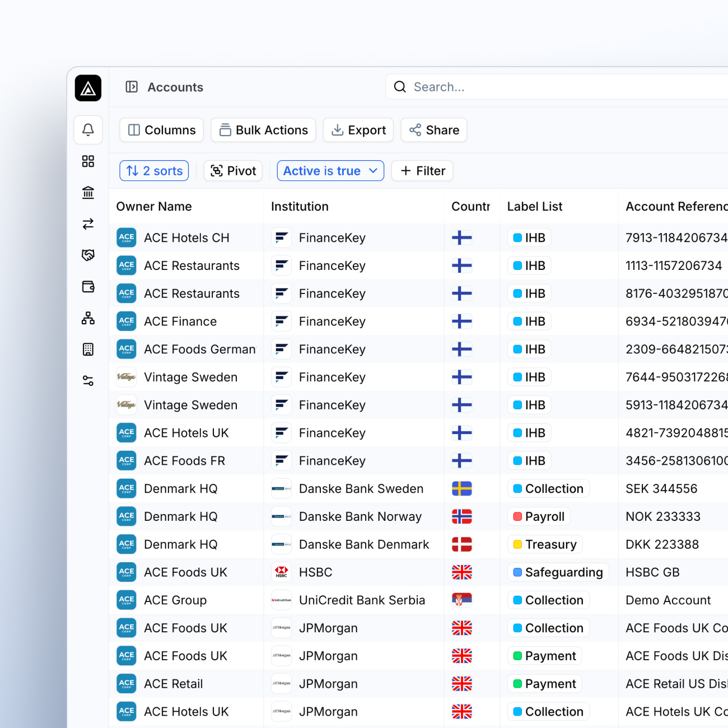This screenshot has height=728, width=728.
Task: Click the handshake icon in sidebar
Action: (x=88, y=255)
